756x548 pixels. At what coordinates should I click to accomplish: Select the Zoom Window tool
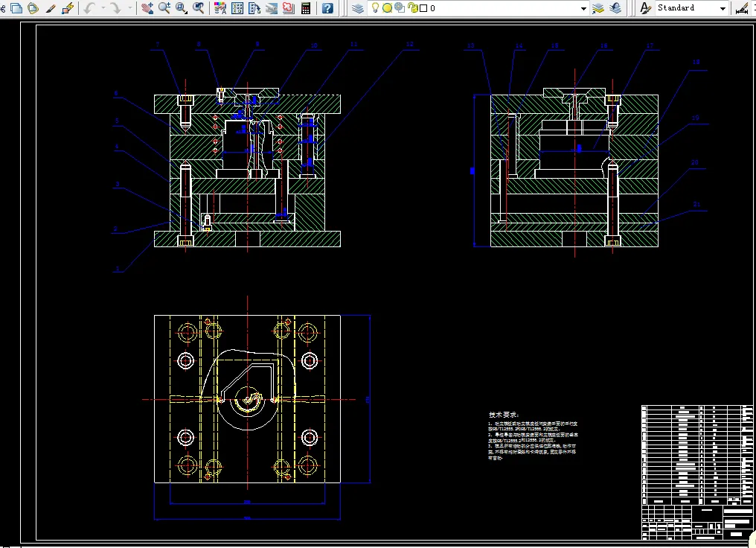coord(182,7)
